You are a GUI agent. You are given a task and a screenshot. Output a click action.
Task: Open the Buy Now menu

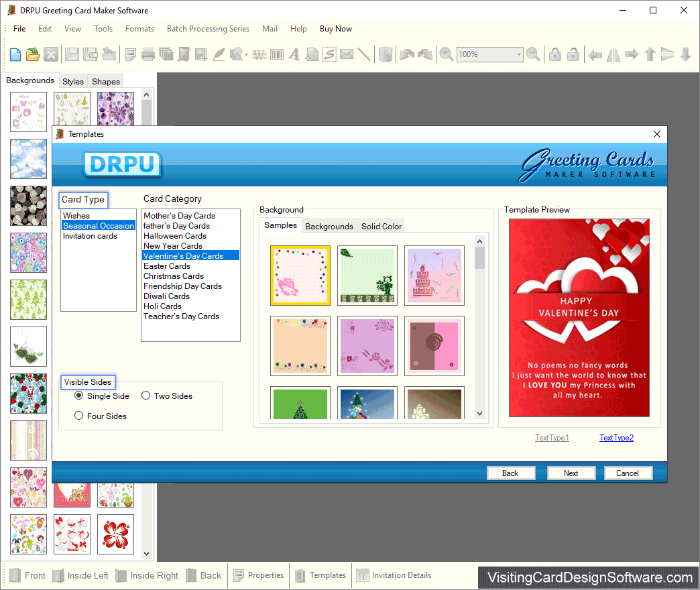(x=336, y=29)
